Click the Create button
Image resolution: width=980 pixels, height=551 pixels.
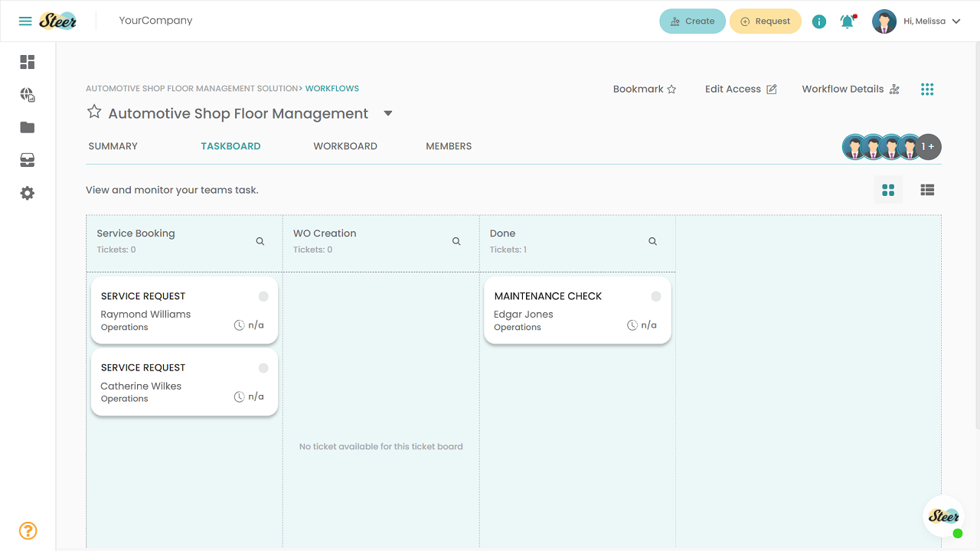click(692, 21)
